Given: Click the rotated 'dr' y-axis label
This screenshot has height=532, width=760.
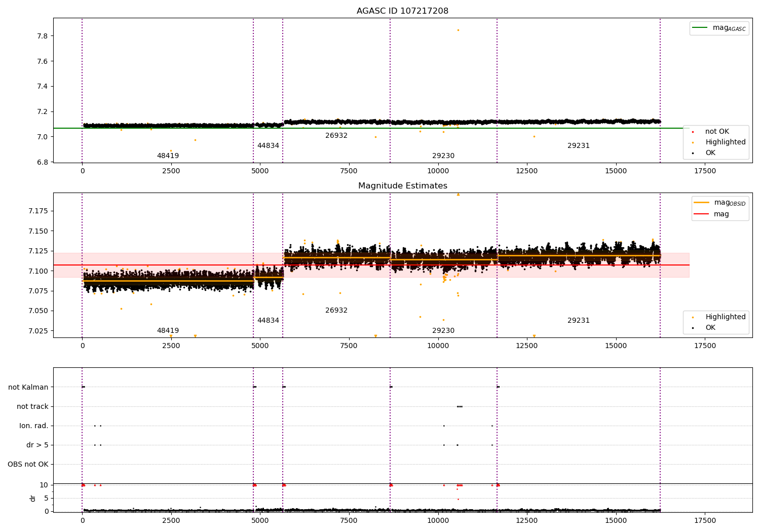Looking at the screenshot, I should pyautogui.click(x=33, y=498).
